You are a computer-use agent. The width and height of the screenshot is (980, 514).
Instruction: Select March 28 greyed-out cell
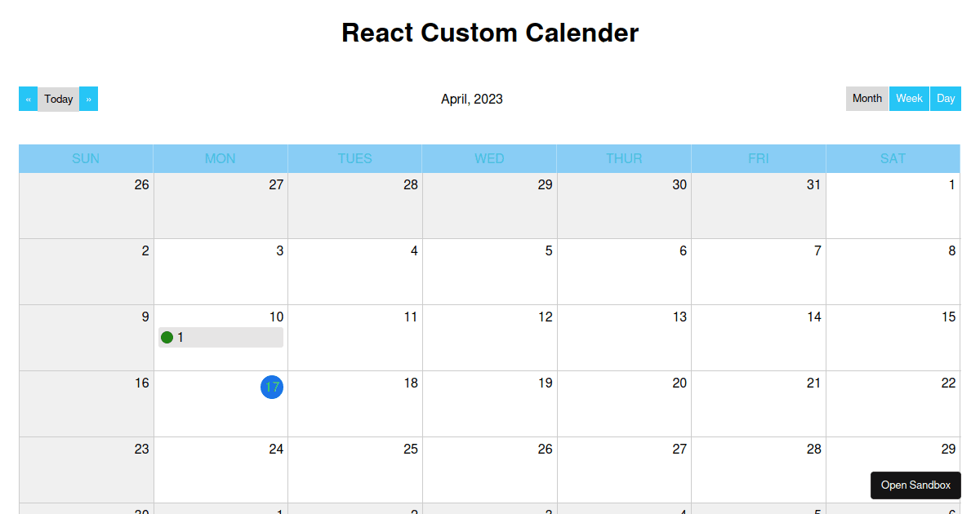[x=355, y=206]
